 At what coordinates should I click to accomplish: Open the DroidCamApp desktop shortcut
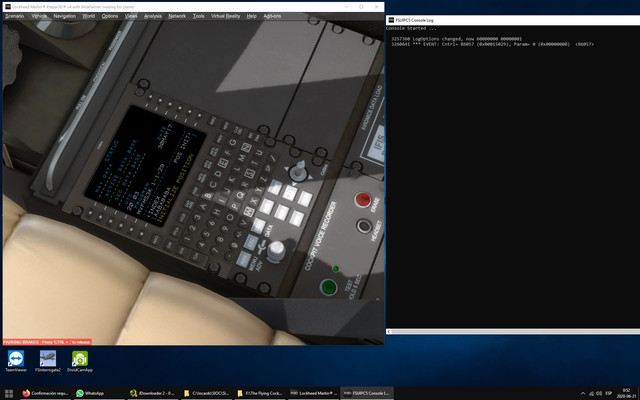(80, 361)
